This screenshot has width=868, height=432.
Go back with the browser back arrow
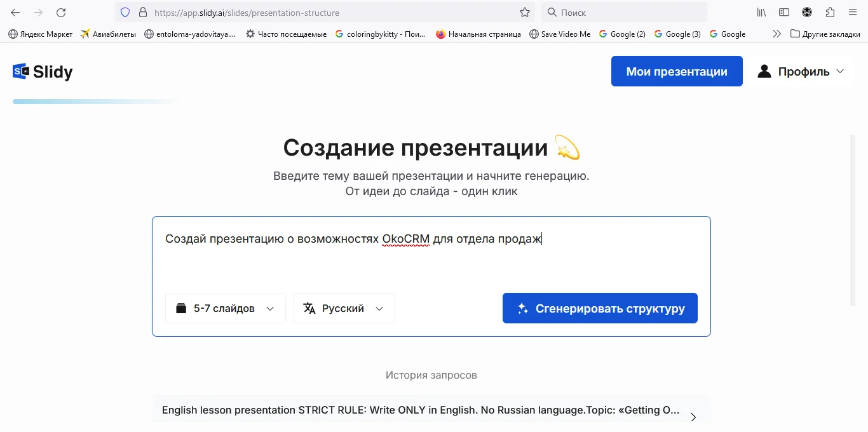point(15,12)
